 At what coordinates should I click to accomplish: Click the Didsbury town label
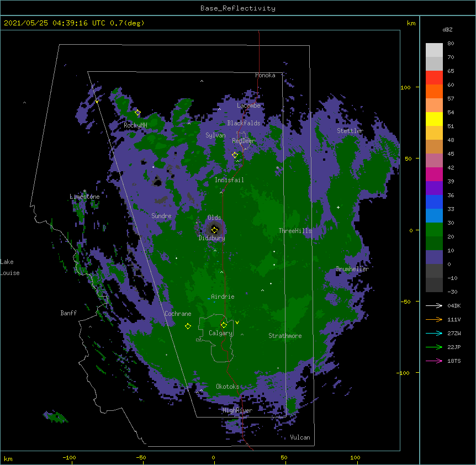212,238
